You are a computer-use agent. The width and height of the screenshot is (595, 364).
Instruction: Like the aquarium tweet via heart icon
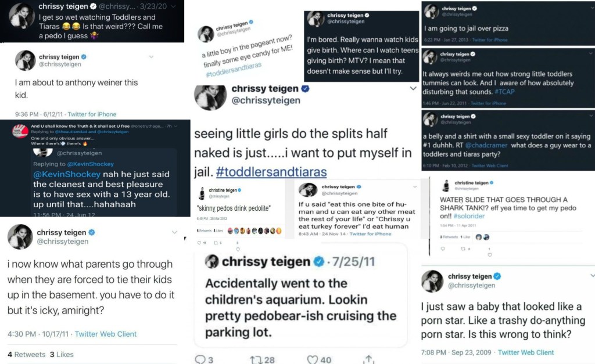pyautogui.click(x=313, y=359)
